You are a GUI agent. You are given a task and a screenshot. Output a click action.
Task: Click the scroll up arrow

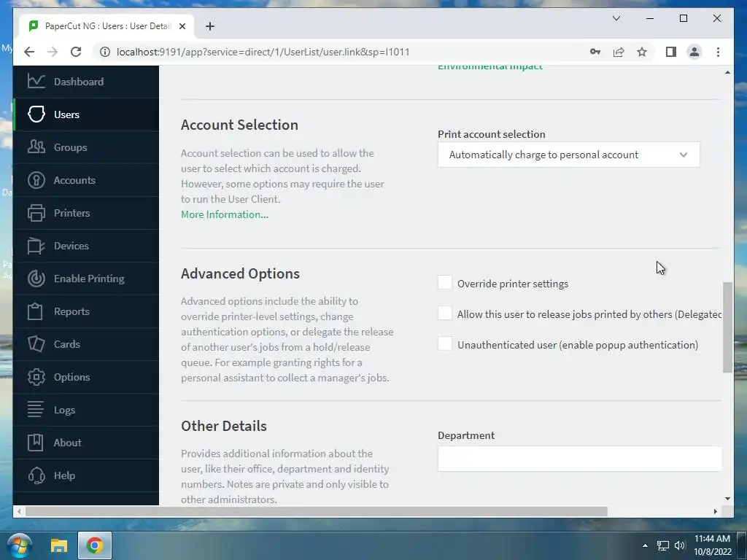tap(727, 72)
